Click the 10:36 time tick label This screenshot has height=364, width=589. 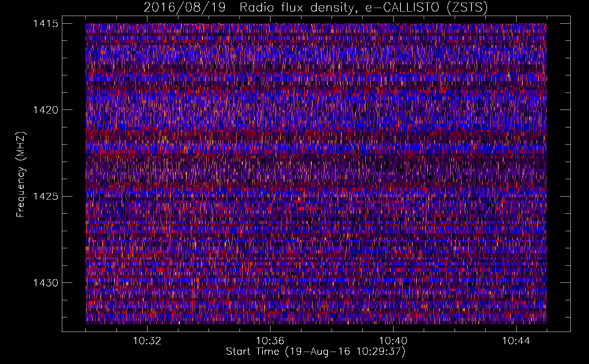tap(270, 341)
